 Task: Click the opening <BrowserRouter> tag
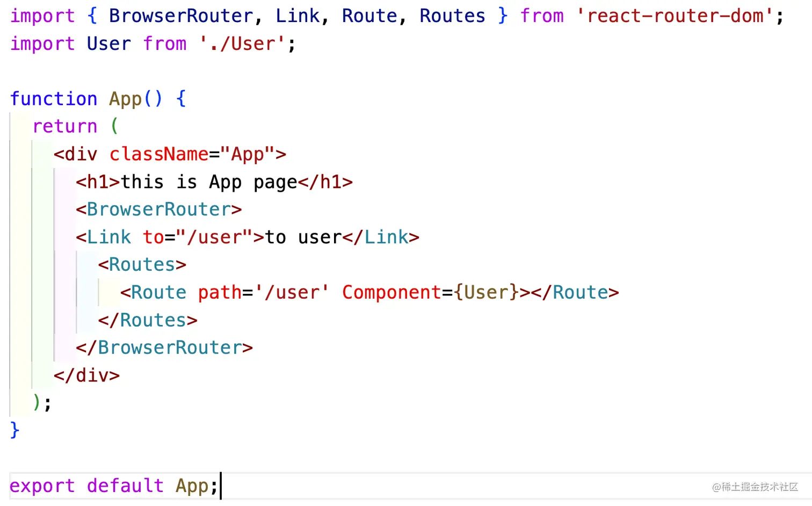point(159,209)
